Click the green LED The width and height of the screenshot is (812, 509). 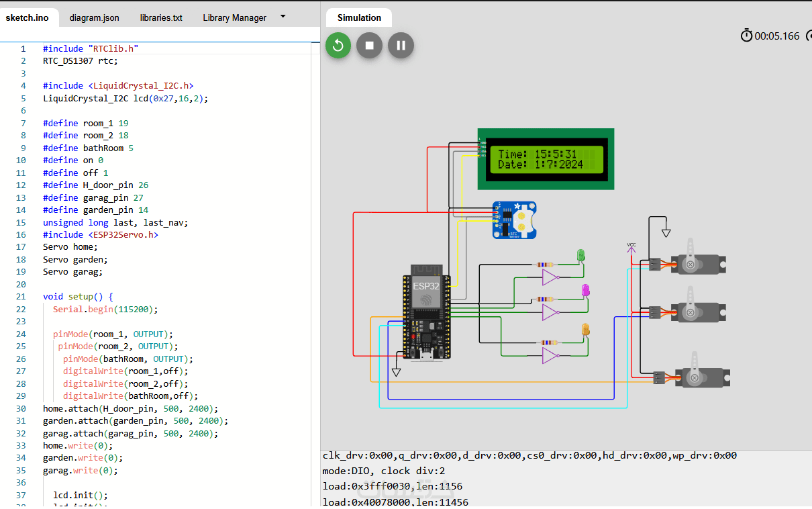tap(581, 256)
